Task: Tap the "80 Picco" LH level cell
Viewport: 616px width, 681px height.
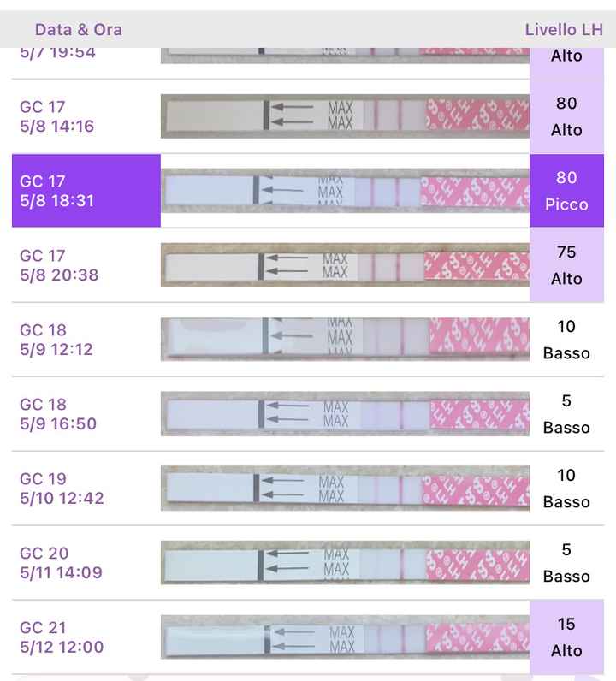Action: [566, 191]
